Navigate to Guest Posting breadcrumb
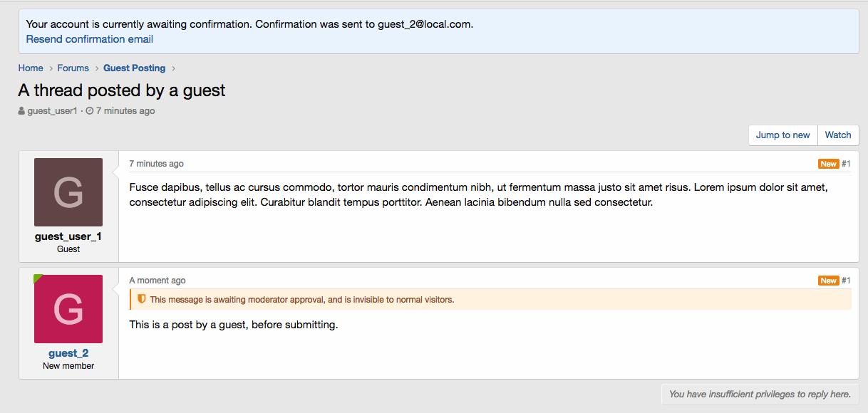868x413 pixels. pos(134,68)
